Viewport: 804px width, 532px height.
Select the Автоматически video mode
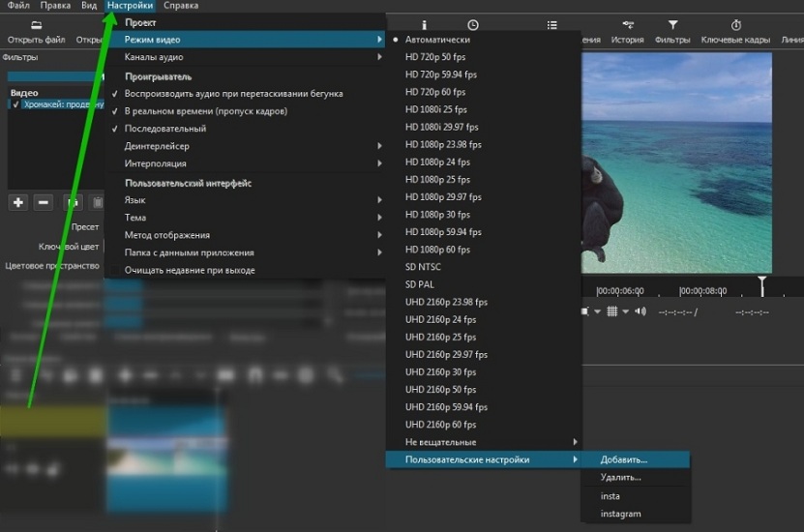pos(437,40)
